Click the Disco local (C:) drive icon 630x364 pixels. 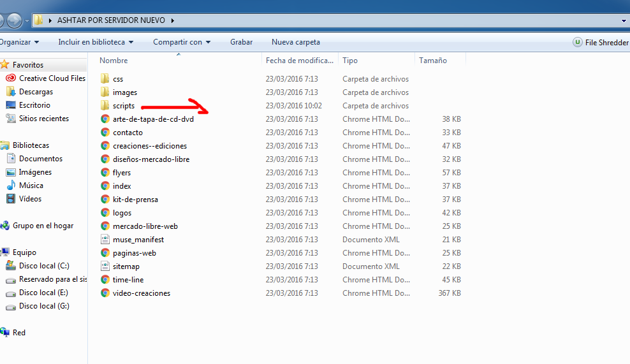point(11,266)
